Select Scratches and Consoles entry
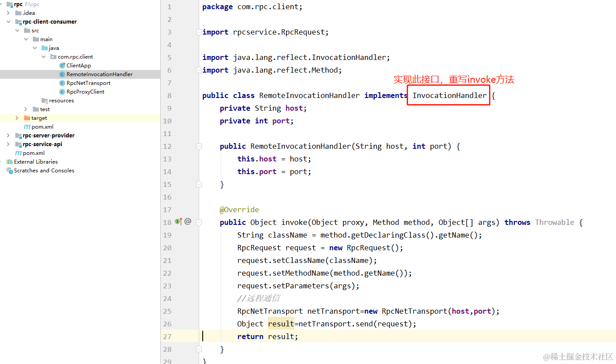The height and width of the screenshot is (364, 616). point(44,171)
